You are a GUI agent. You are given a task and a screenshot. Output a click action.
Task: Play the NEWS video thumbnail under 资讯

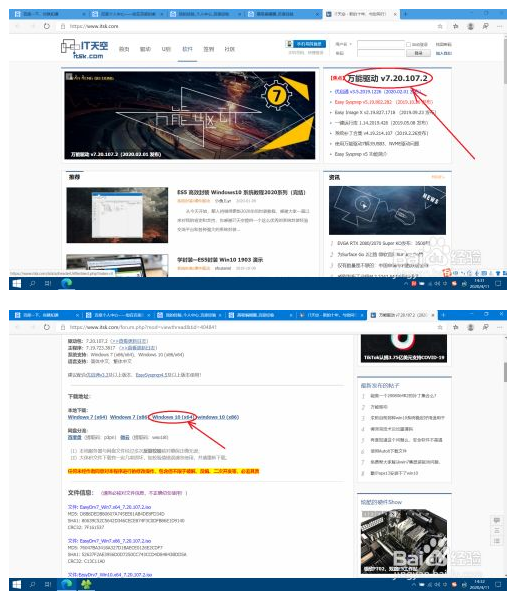click(x=387, y=210)
